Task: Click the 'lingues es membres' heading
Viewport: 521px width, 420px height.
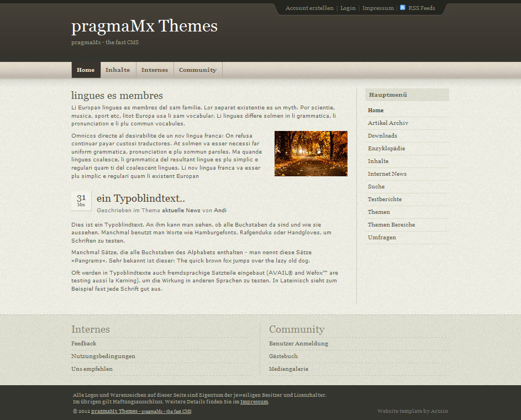Action: coord(117,96)
